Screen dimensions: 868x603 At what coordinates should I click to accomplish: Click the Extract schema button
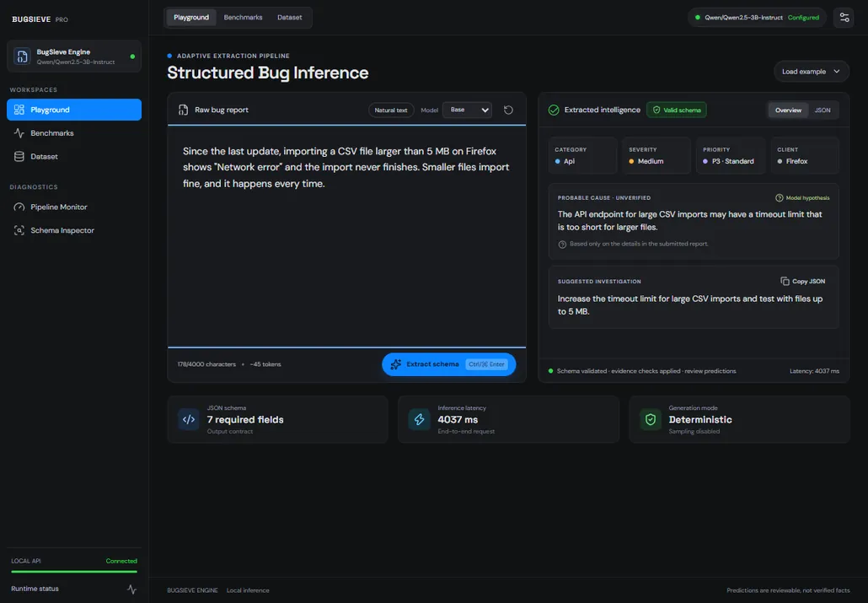pyautogui.click(x=449, y=364)
